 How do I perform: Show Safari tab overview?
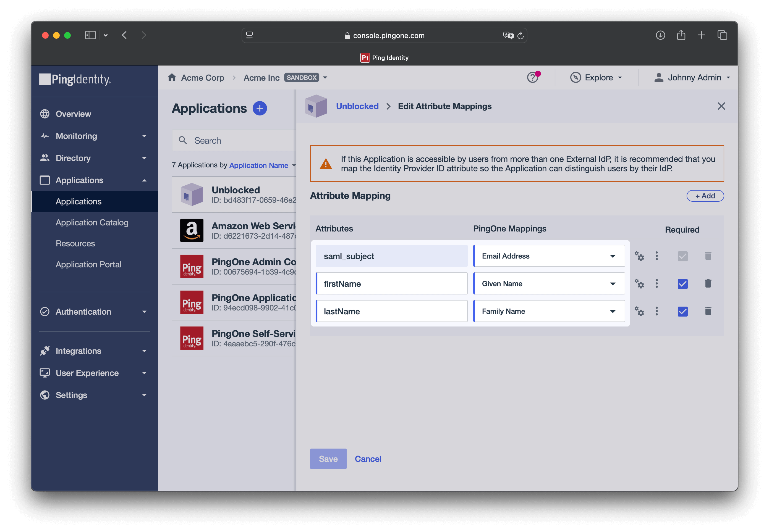point(722,35)
